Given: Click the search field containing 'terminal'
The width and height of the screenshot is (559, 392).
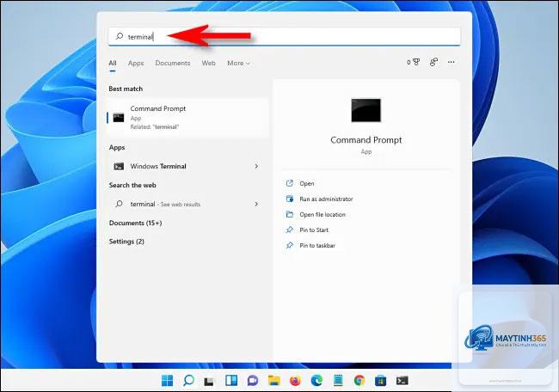Looking at the screenshot, I should pyautogui.click(x=284, y=36).
